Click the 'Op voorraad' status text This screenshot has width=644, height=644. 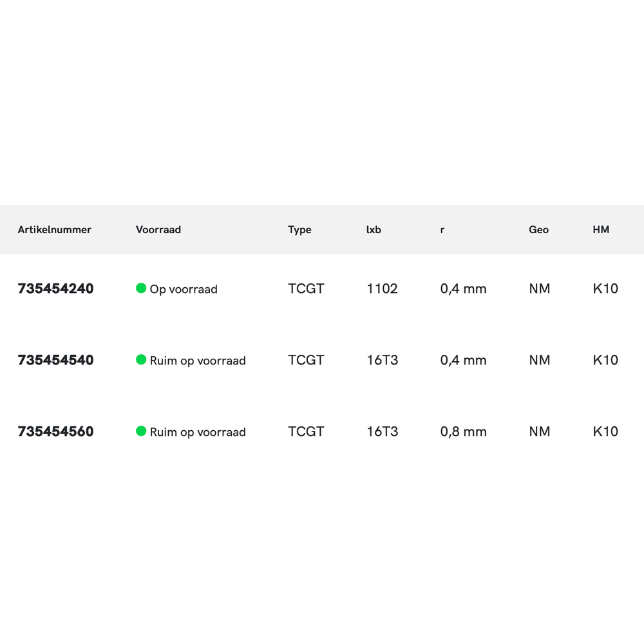(x=184, y=290)
